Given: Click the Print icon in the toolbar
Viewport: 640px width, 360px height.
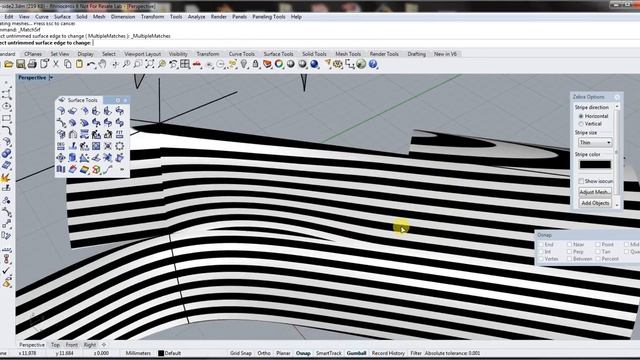Looking at the screenshot, I should pyautogui.click(x=32, y=64).
